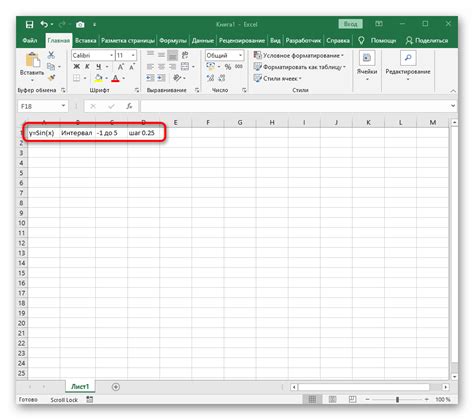Image resolution: width=474 pixels, height=420 pixels.
Task: Open the Calibri font name dropdown
Action: click(x=111, y=55)
